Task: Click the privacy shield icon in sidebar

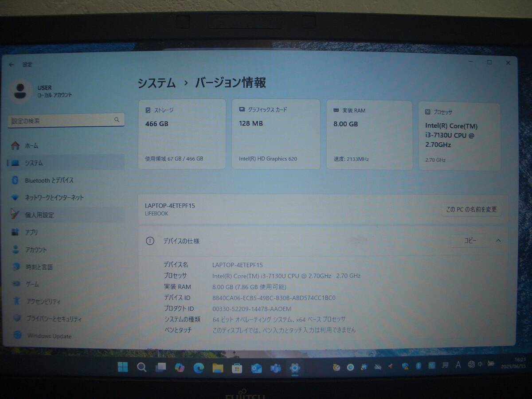Action: click(x=17, y=319)
